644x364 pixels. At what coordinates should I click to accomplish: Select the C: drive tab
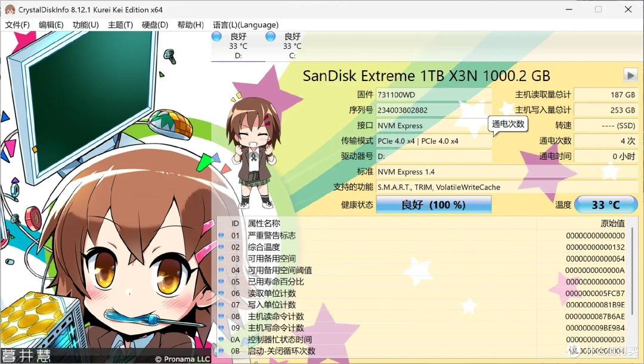point(292,46)
